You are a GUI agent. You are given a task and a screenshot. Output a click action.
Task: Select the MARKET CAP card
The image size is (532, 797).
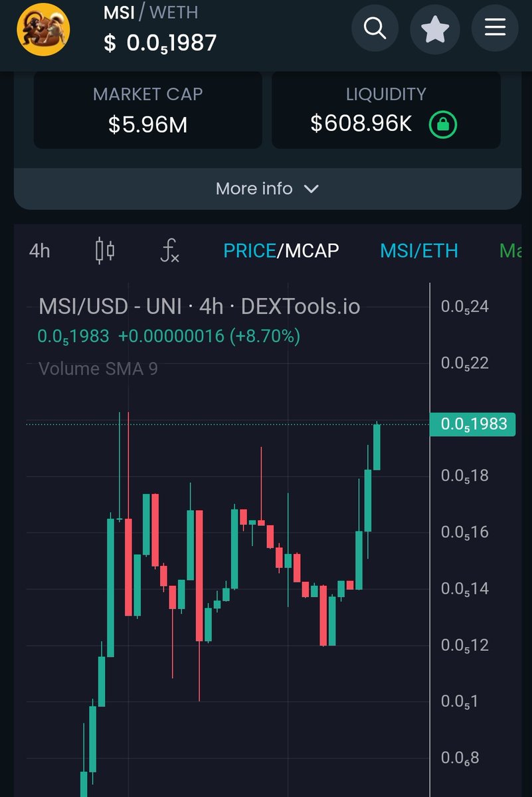click(147, 110)
